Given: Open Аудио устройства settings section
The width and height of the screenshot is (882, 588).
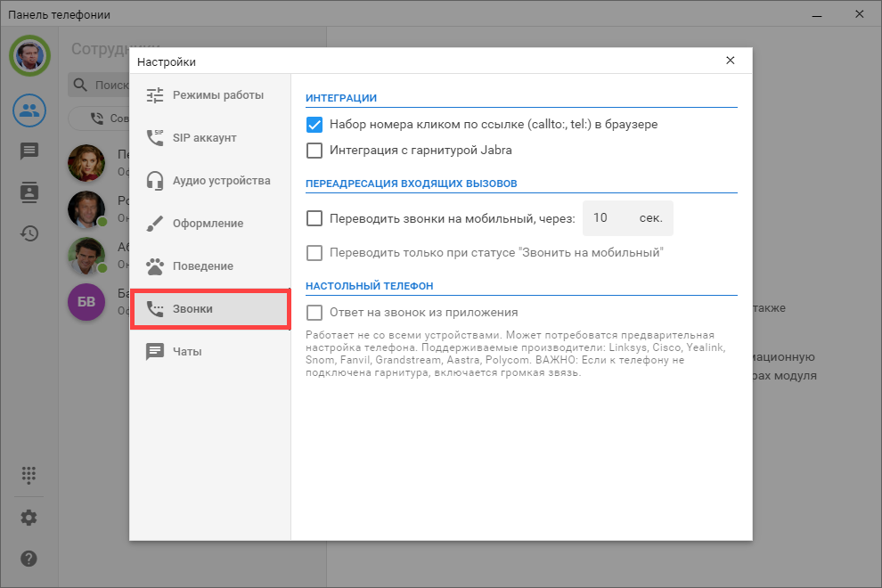Looking at the screenshot, I should pyautogui.click(x=210, y=181).
